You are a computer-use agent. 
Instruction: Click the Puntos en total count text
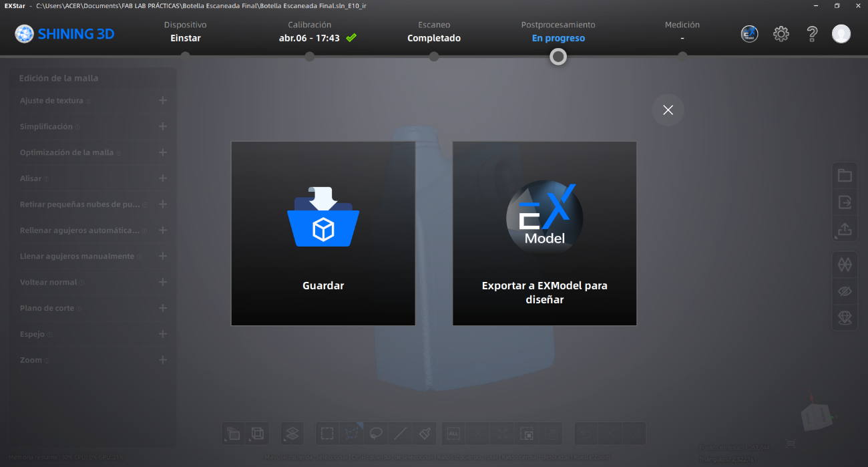tap(734, 447)
